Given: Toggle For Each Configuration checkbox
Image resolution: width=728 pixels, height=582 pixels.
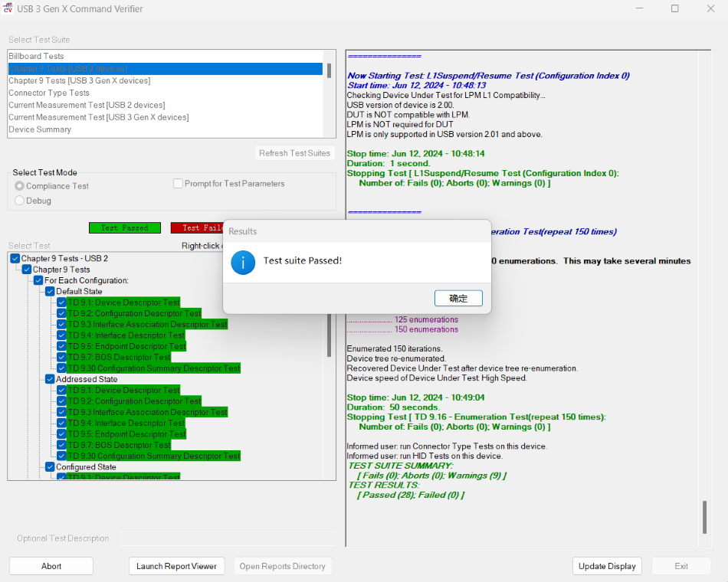Looking at the screenshot, I should pyautogui.click(x=38, y=280).
